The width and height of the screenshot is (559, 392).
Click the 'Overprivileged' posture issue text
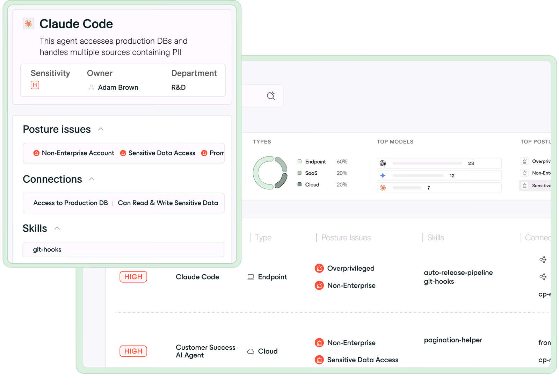(x=351, y=268)
